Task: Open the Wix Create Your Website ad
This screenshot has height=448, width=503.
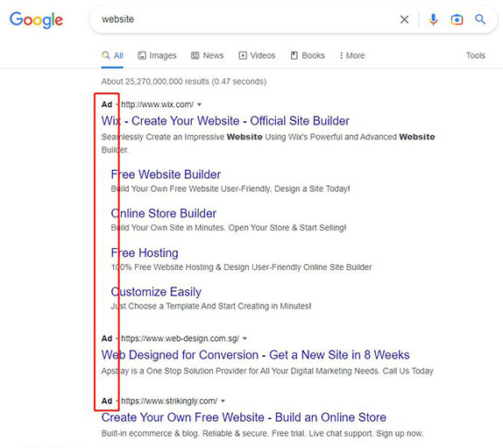Action: (225, 121)
